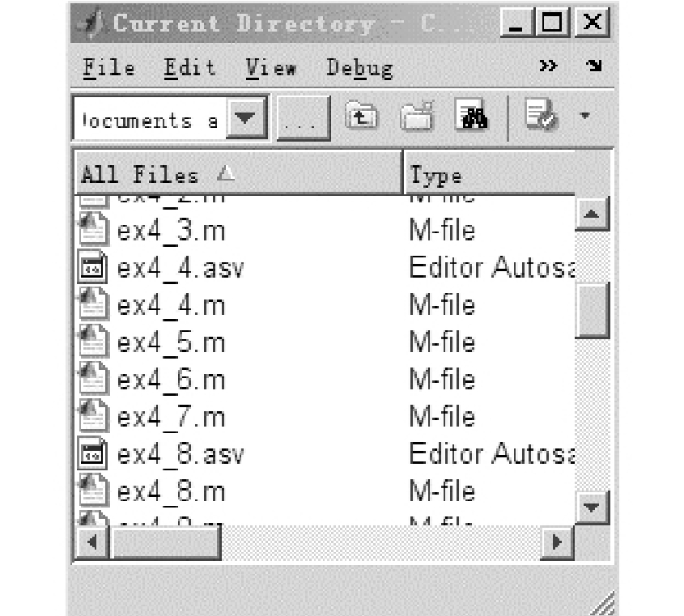The height and width of the screenshot is (616, 684).
Task: Click the ex4_4.asv autosave file icon
Action: [93, 267]
